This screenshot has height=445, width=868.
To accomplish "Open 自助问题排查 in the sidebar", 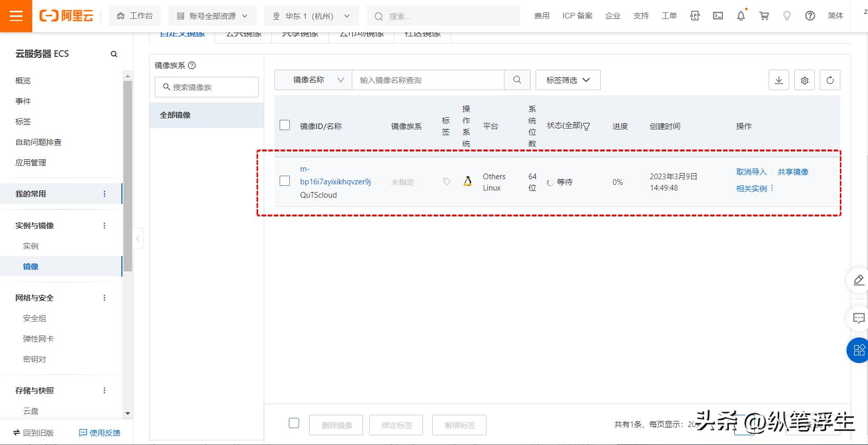I will (38, 142).
